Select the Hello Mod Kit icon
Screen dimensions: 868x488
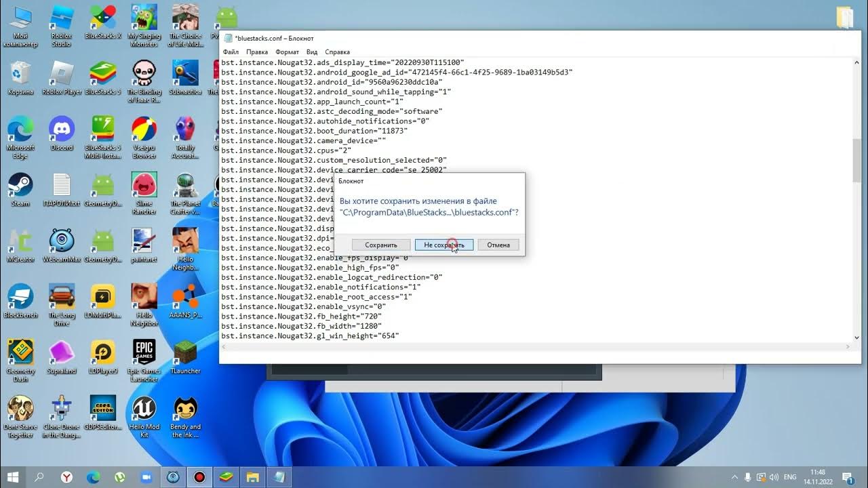[144, 417]
